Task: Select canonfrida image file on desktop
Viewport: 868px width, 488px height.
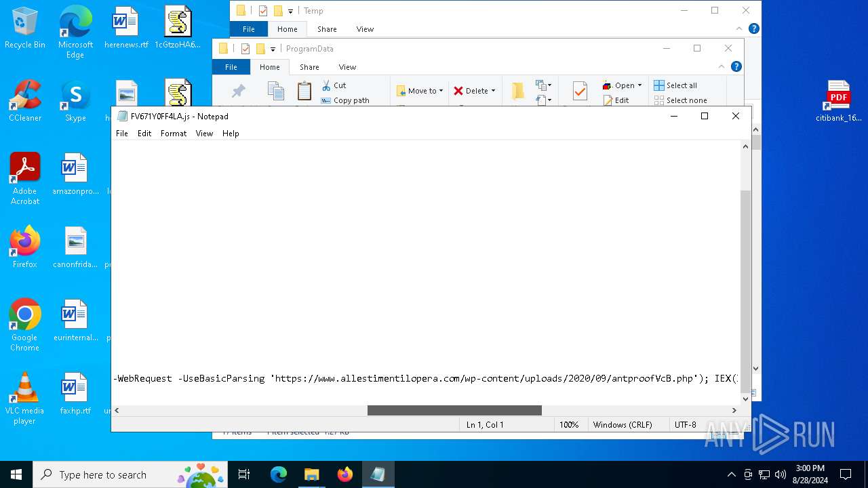Action: click(75, 247)
